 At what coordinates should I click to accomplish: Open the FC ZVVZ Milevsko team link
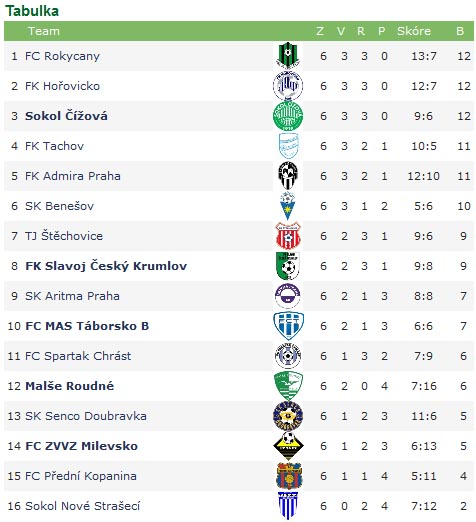click(x=82, y=446)
